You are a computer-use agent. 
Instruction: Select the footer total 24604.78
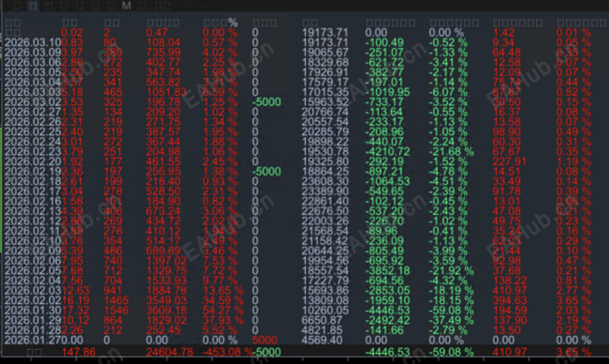169,352
